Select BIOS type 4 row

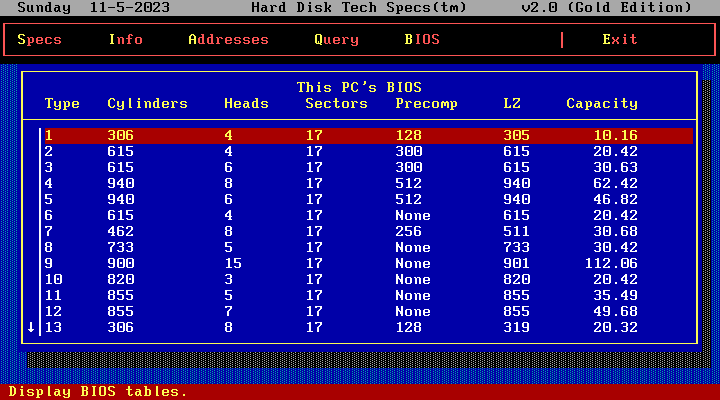click(369, 184)
